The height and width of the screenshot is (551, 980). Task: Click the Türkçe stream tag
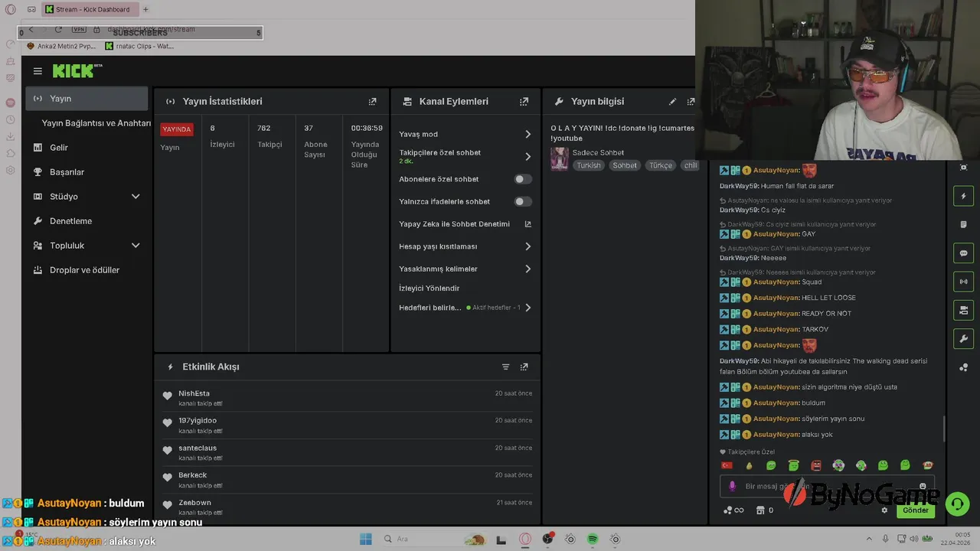pos(661,165)
